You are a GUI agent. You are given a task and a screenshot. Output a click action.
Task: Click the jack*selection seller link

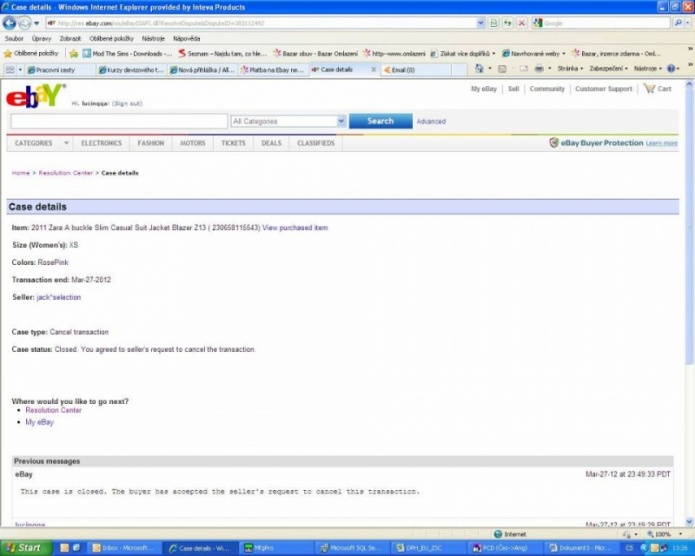point(59,297)
